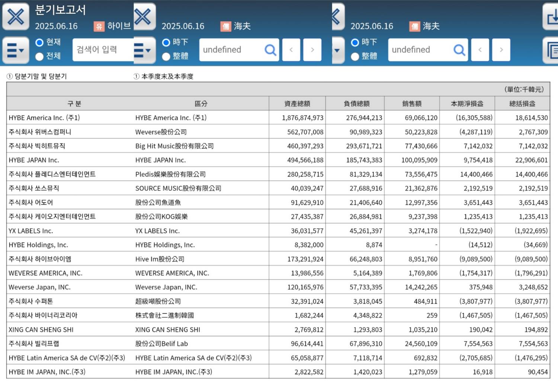The width and height of the screenshot is (558, 392).
Task: Focus the undefined search field in the middle header
Action: click(239, 49)
